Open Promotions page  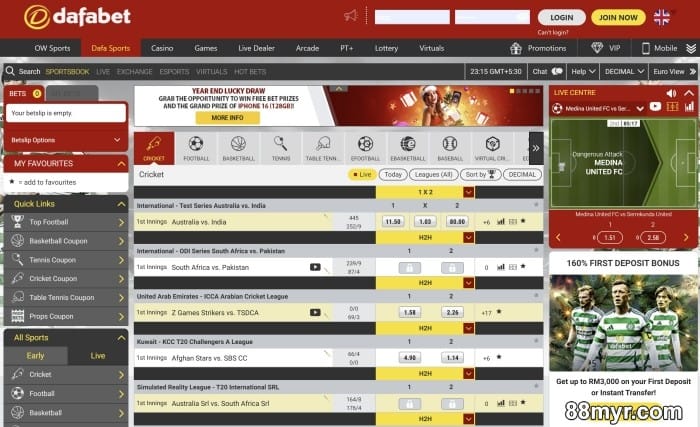point(538,48)
